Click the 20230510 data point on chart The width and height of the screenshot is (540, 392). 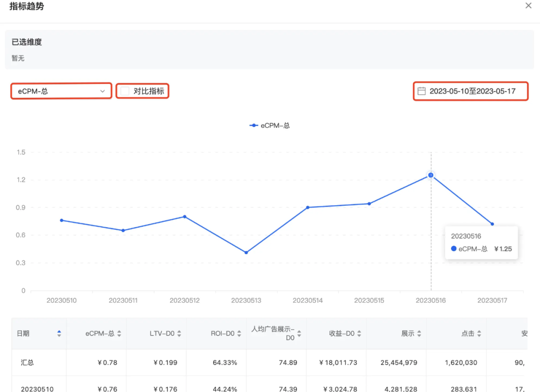point(61,220)
